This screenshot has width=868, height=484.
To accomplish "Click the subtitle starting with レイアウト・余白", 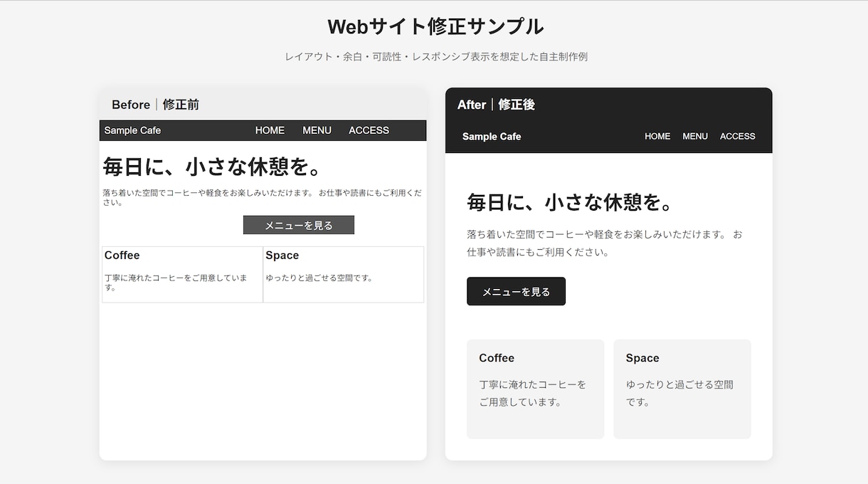I will click(436, 57).
